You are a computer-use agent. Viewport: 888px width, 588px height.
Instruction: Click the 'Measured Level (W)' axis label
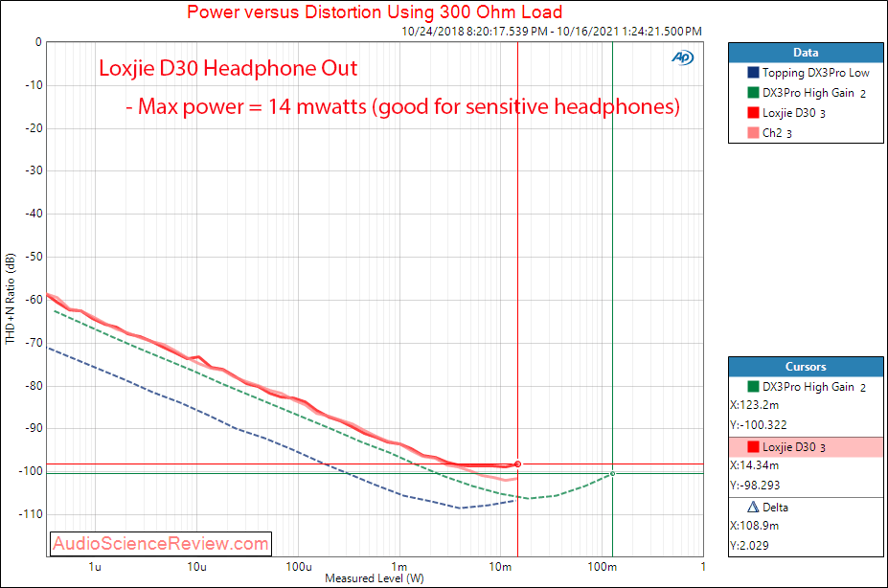pyautogui.click(x=375, y=578)
